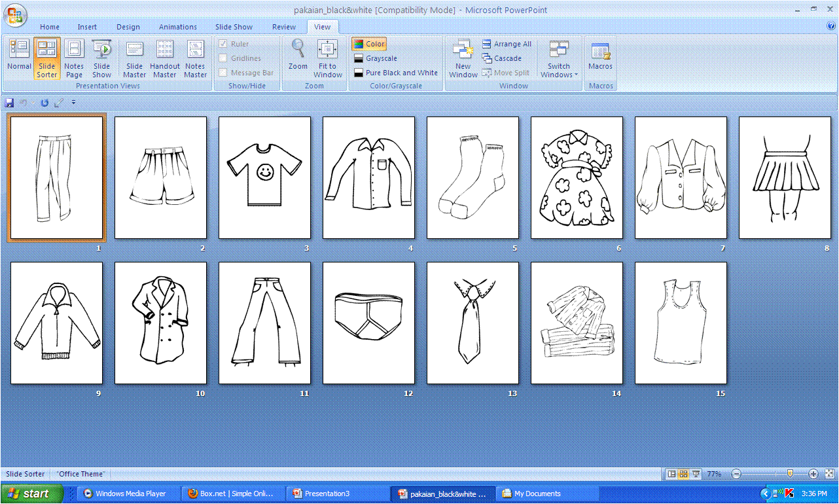Click Slide Sorter icon in status bar
Screen dimensions: 839x504
point(683,474)
